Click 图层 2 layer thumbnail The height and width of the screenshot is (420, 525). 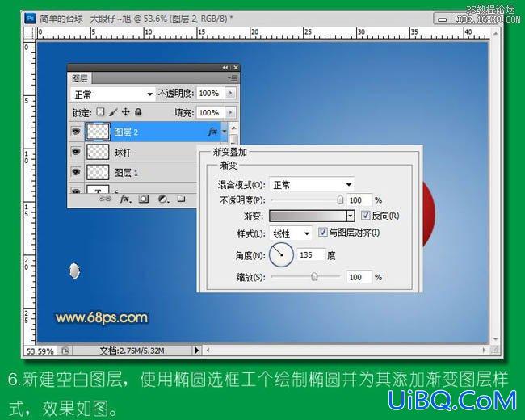[x=98, y=132]
